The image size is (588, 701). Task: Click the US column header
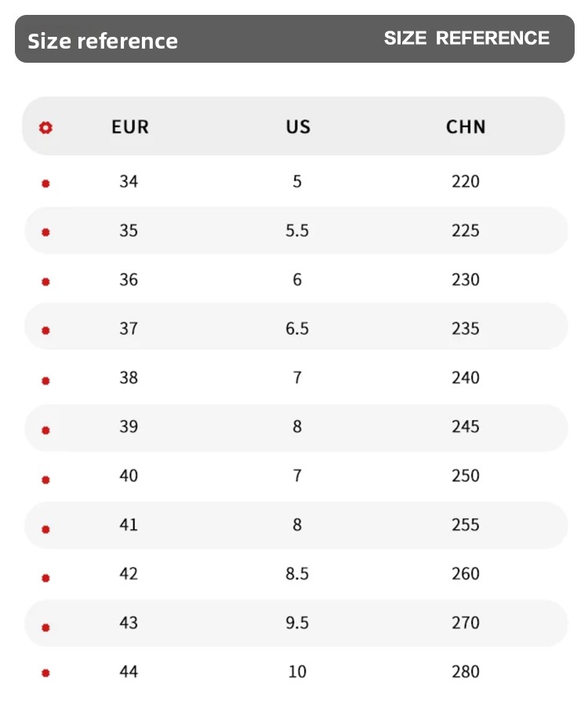[x=298, y=126]
